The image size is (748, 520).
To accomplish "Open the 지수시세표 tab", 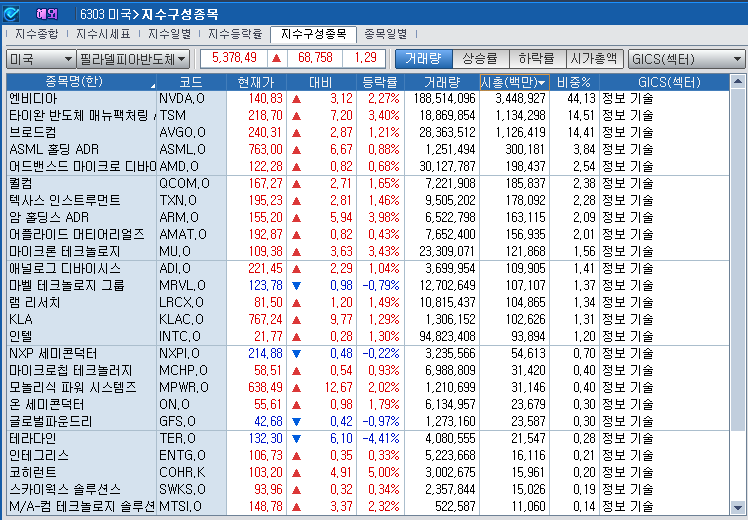I will [x=103, y=34].
